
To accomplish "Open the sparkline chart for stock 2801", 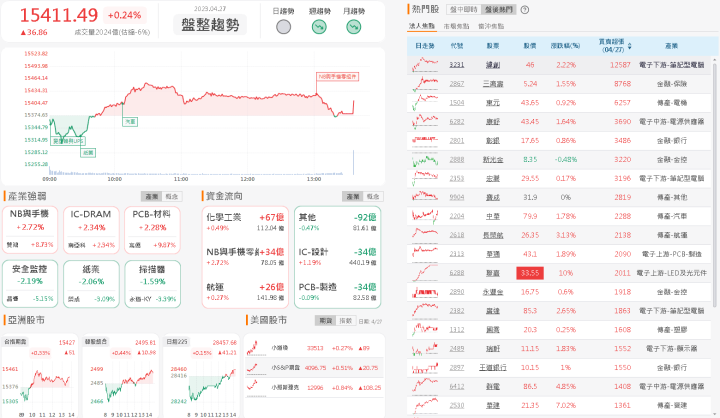I will (425, 140).
